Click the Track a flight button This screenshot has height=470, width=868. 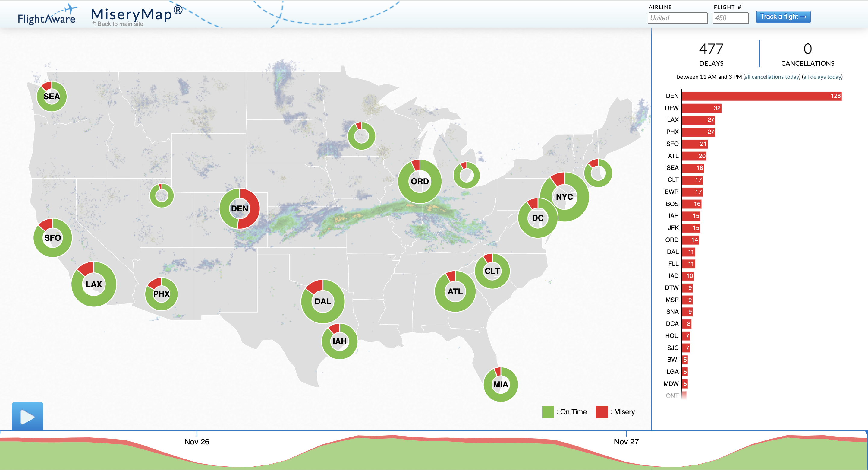[783, 17]
